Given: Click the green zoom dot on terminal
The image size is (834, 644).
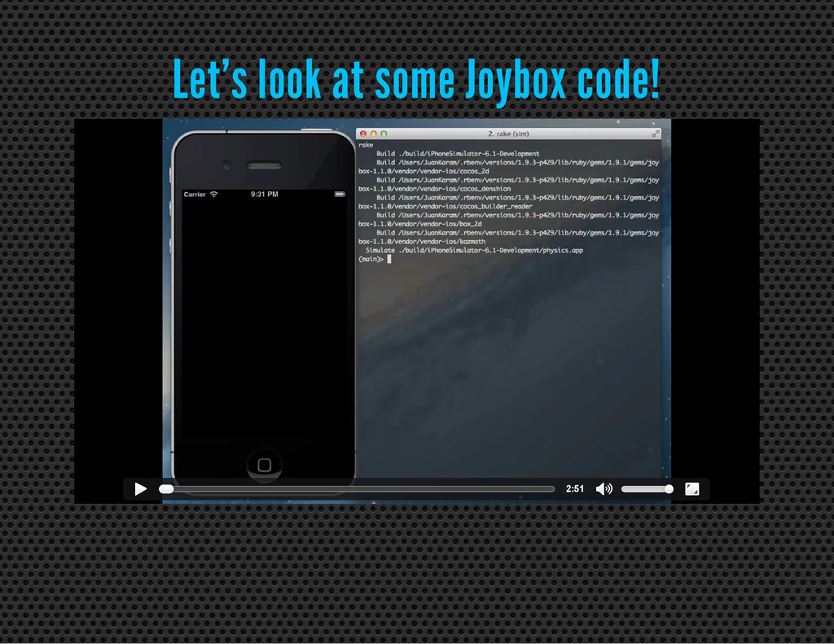Looking at the screenshot, I should pos(384,134).
